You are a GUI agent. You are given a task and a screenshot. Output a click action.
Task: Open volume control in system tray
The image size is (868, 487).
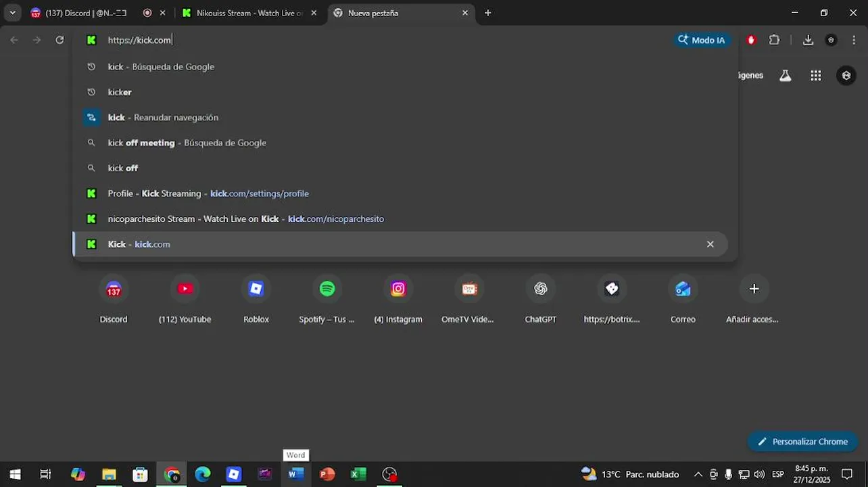point(759,474)
